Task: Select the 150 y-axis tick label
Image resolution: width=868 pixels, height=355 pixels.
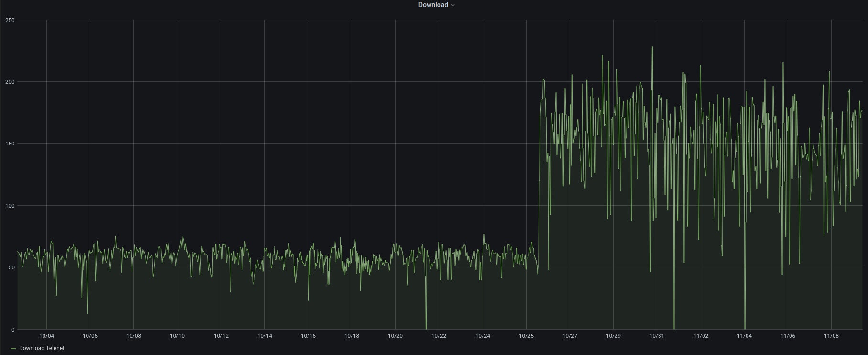Action: point(10,144)
